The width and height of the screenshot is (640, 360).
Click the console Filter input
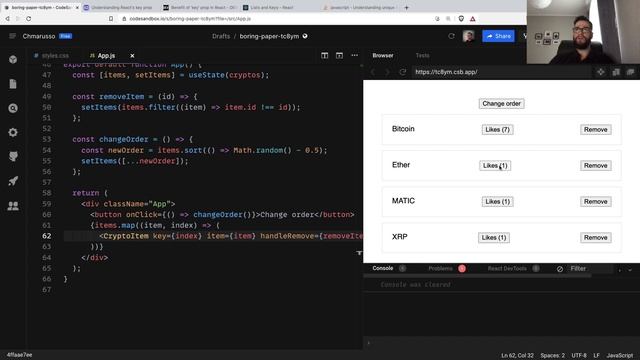click(x=590, y=269)
